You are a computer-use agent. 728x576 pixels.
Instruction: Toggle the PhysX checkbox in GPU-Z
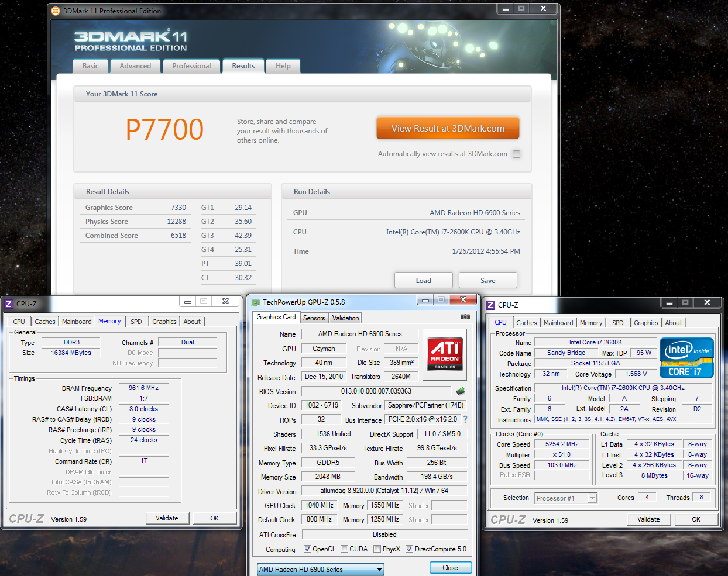[x=377, y=549]
